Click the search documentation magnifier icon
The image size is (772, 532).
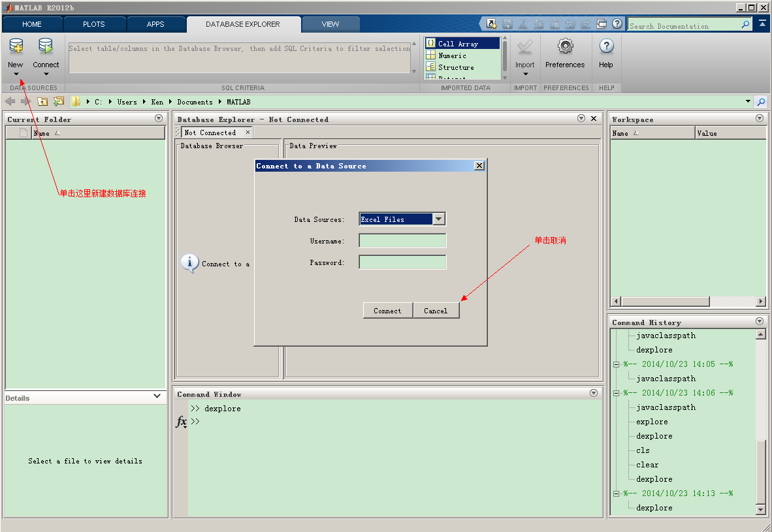pyautogui.click(x=745, y=24)
